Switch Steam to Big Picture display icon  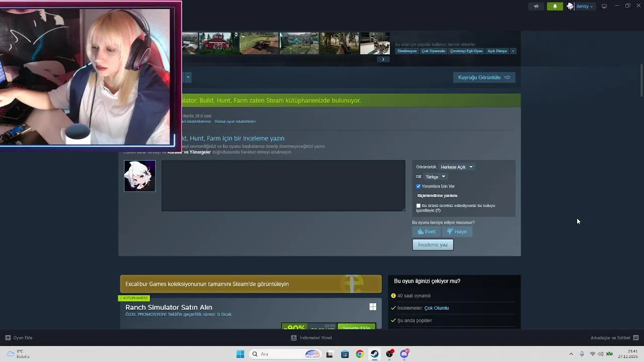tap(604, 6)
